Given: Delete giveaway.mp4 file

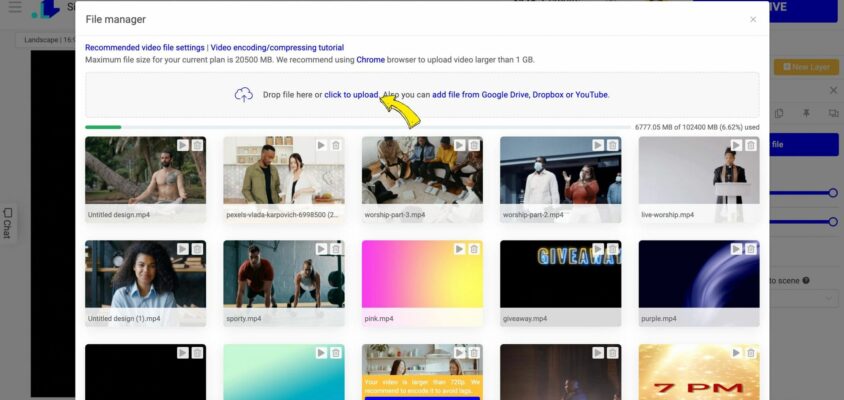Looking at the screenshot, I should coord(613,249).
